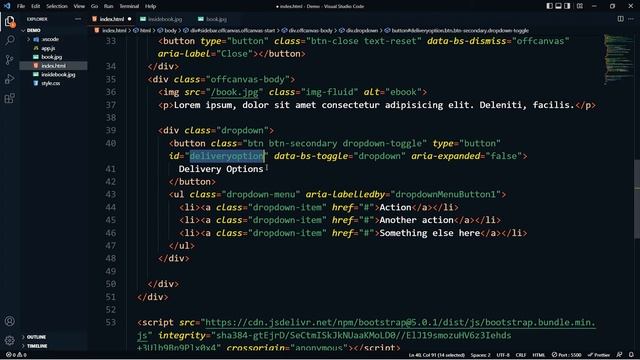
Task: Change line endings via CRLF
Action: click(521, 355)
